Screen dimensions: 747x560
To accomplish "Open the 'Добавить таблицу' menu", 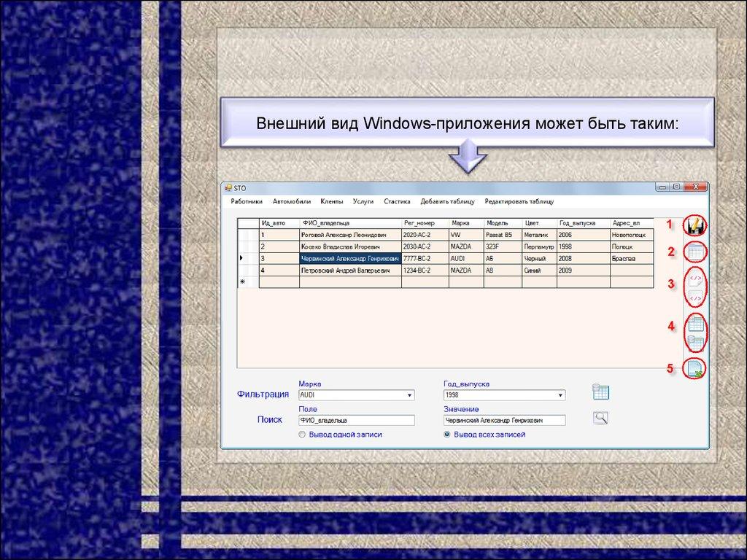I will [x=447, y=201].
